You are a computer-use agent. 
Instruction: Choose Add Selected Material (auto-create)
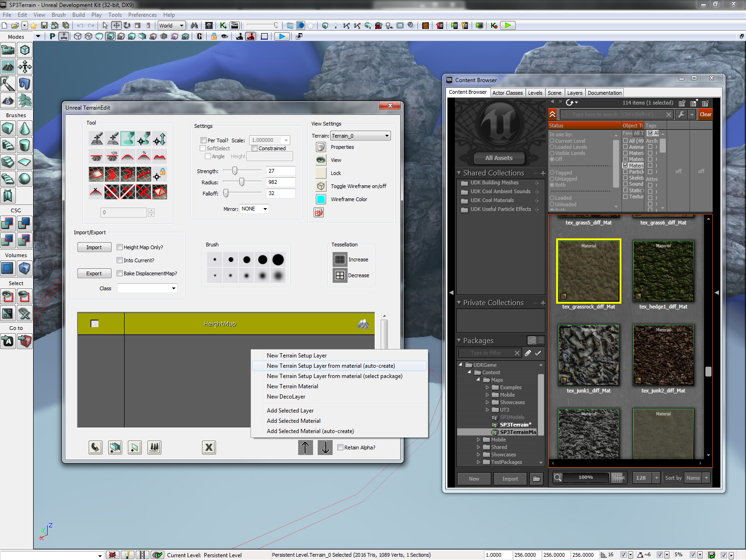click(340, 431)
